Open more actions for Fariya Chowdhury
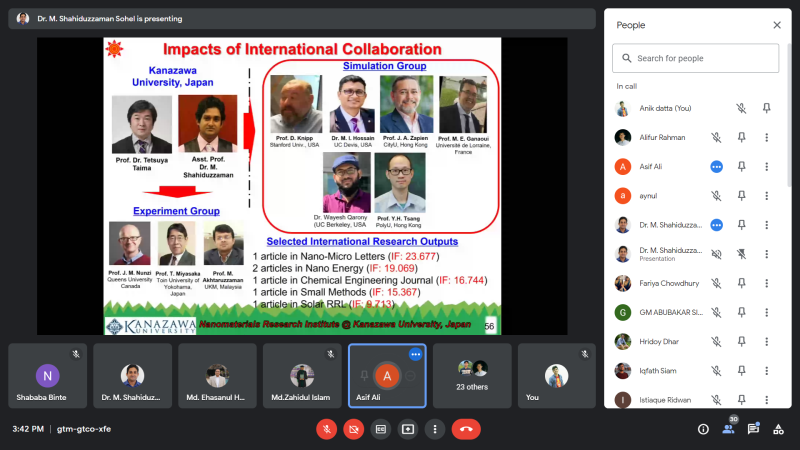The height and width of the screenshot is (450, 800). tap(766, 283)
